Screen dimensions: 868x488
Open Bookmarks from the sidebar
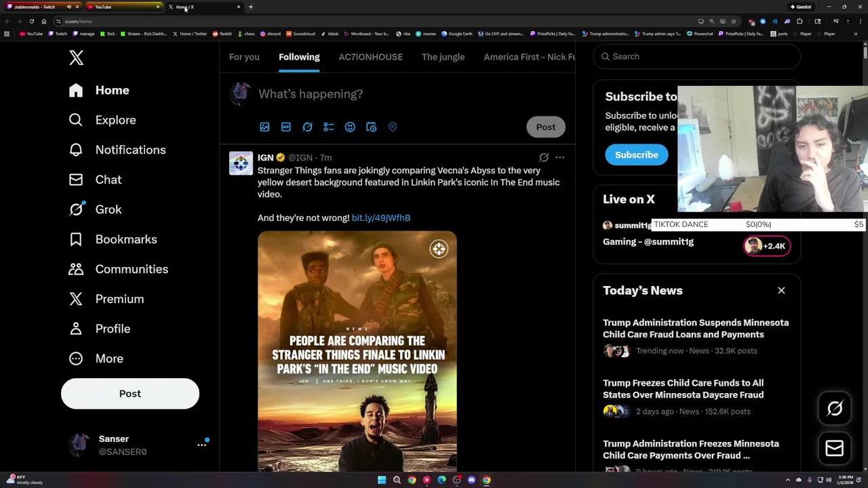click(x=113, y=239)
